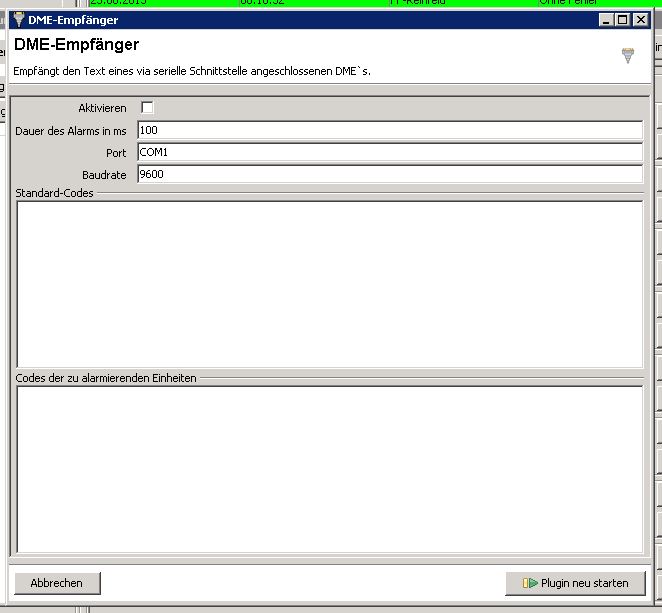
Task: Restart plugin via Plugin neu starten button
Action: (x=575, y=583)
